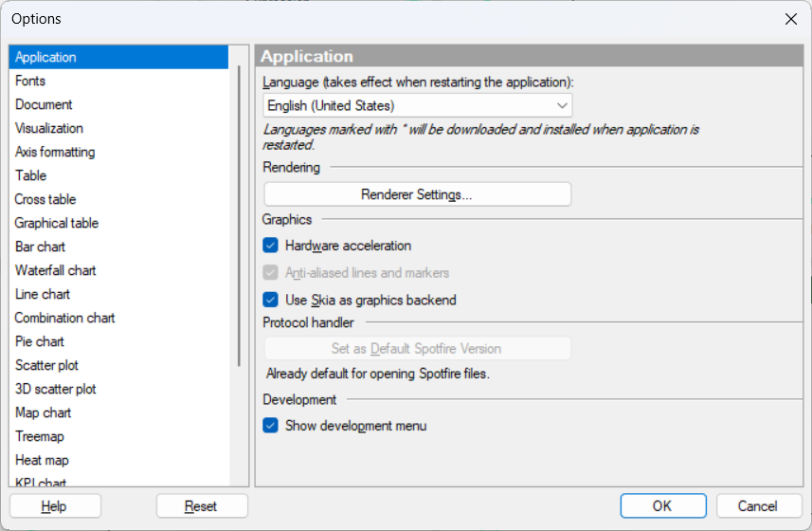Uncheck Use Skia as graphics backend
The height and width of the screenshot is (531, 812).
coord(272,300)
